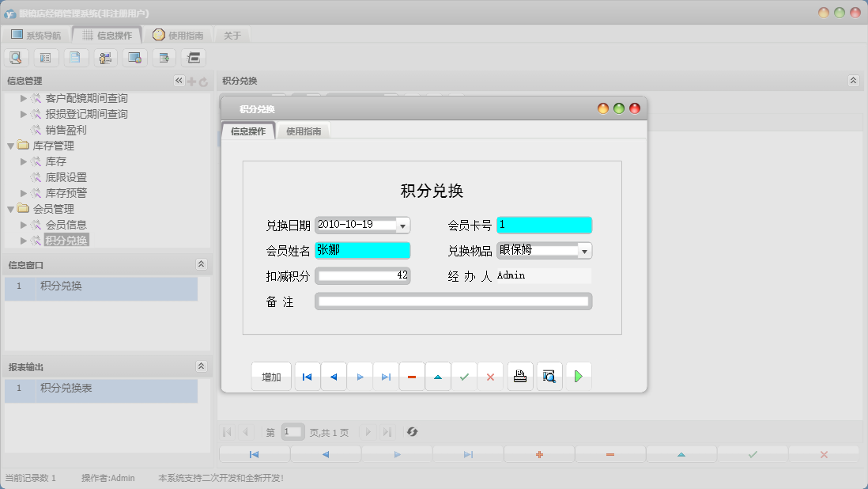Click the add-record toolbar icon with green plus

click(x=164, y=57)
